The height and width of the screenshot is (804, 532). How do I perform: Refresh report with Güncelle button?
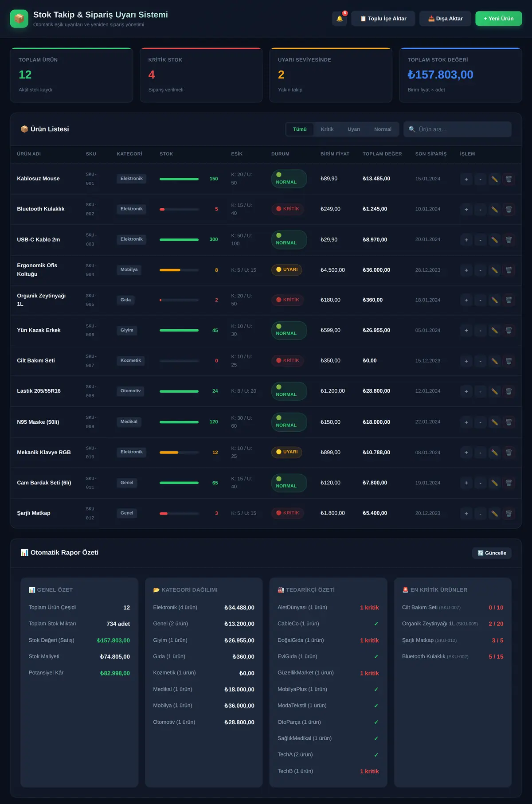492,553
